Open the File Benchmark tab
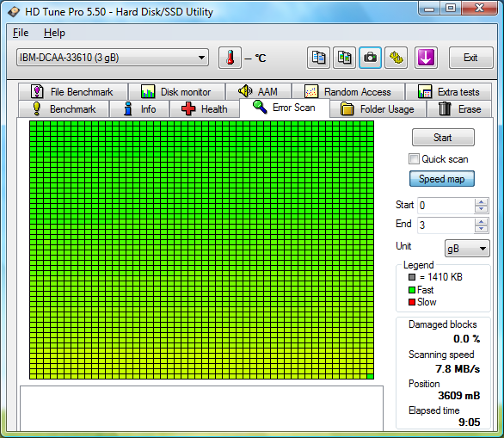504x438 pixels. [x=73, y=92]
